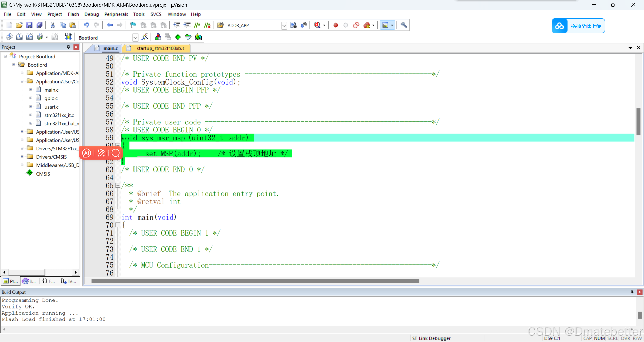The height and width of the screenshot is (342, 644).
Task: Toggle the Project panel pin icon
Action: pos(68,47)
